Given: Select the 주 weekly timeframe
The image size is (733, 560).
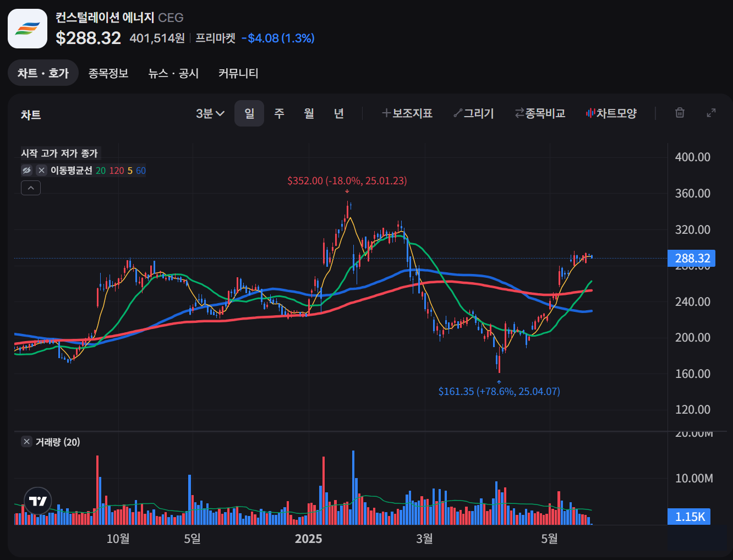Looking at the screenshot, I should pyautogui.click(x=280, y=113).
